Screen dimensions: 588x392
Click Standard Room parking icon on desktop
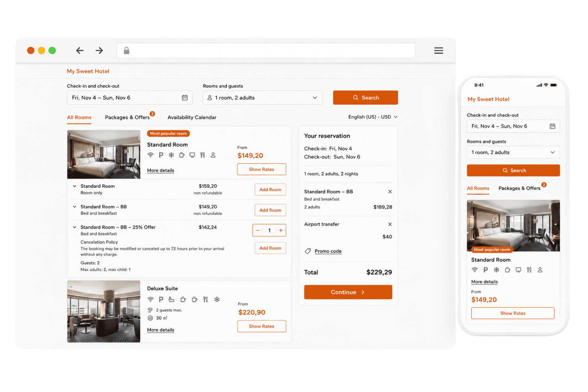click(x=161, y=155)
